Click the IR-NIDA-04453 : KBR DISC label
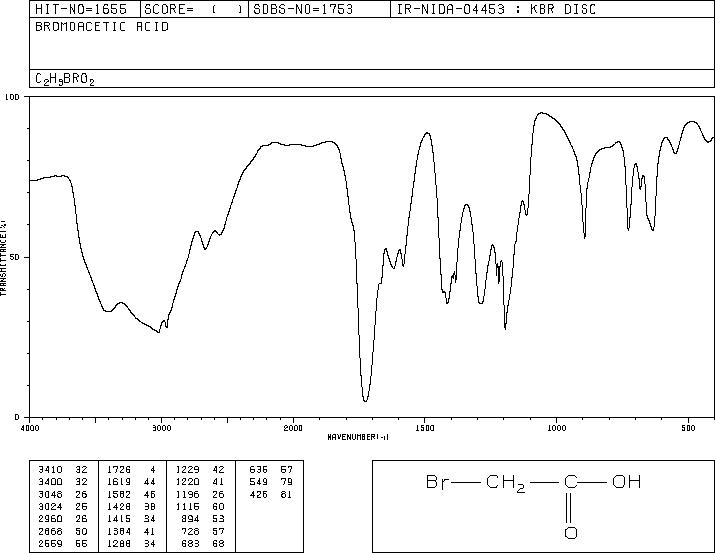 [496, 9]
